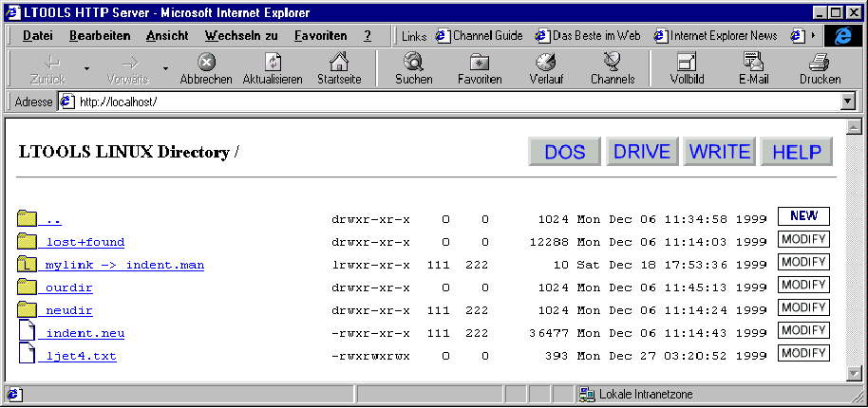868x408 pixels.
Task: Click into the Adresse URL field
Action: (x=446, y=102)
